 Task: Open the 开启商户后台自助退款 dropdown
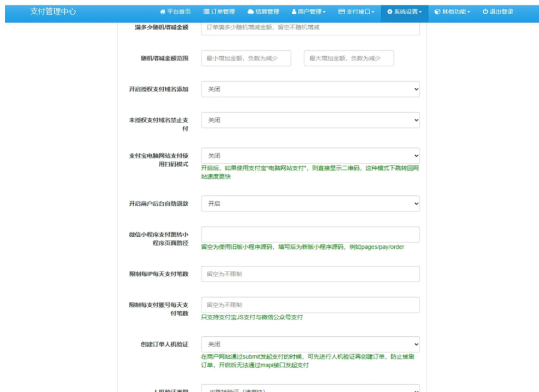(x=310, y=204)
